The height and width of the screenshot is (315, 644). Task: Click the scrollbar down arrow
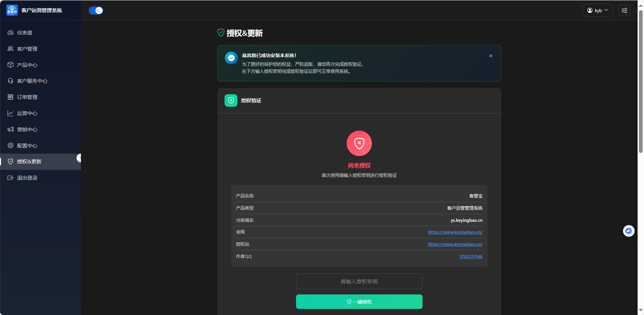(641, 310)
